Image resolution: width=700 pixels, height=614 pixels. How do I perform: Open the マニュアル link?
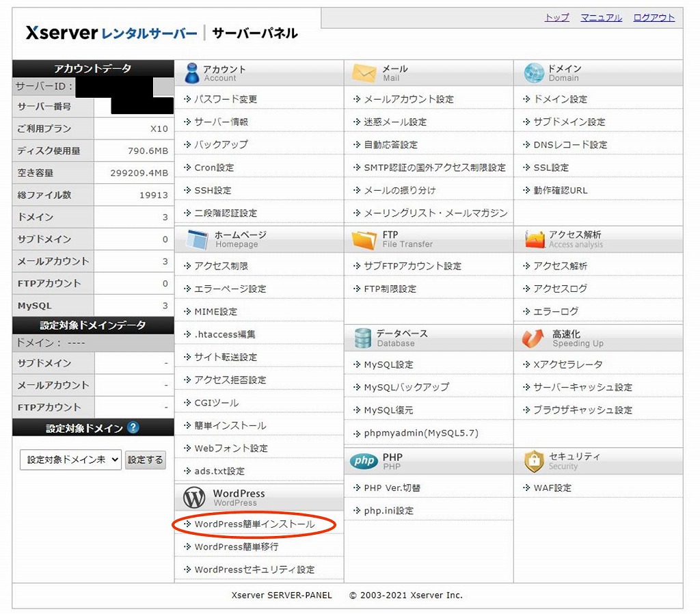601,17
